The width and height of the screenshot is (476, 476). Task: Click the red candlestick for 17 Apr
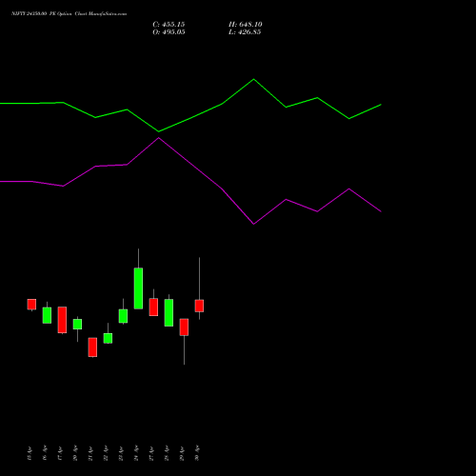(x=62, y=320)
